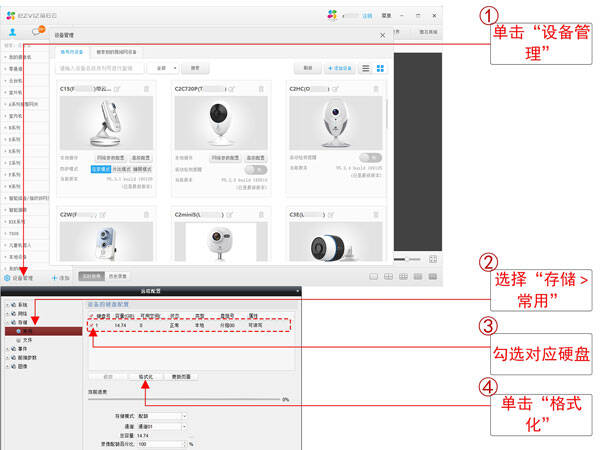
Task: Select the highlighted tab in bottom bar
Action: coord(92,276)
